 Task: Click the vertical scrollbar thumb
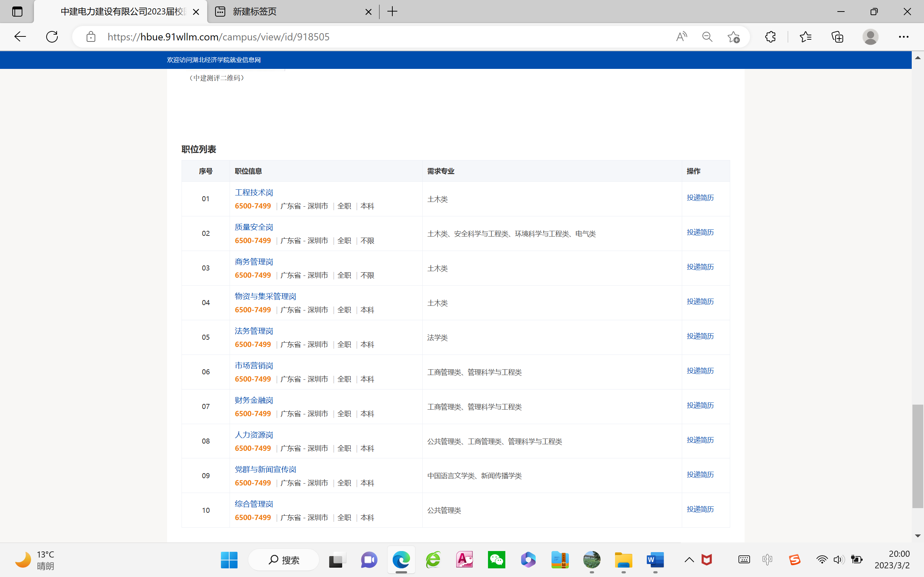[x=918, y=456]
